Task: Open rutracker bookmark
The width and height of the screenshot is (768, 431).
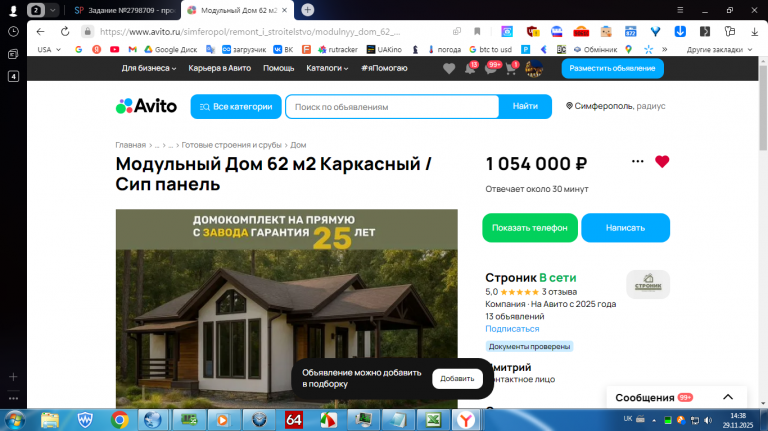Action: pos(337,49)
